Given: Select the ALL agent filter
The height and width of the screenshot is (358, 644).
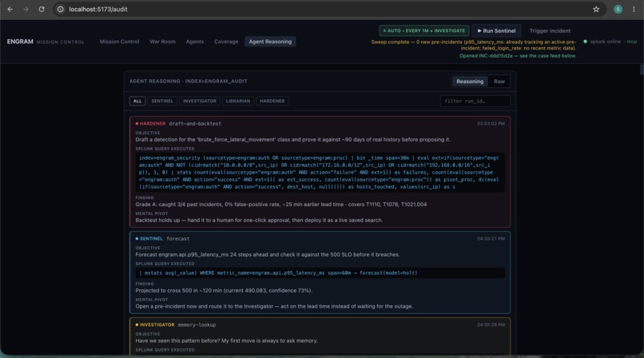Looking at the screenshot, I should pos(137,101).
